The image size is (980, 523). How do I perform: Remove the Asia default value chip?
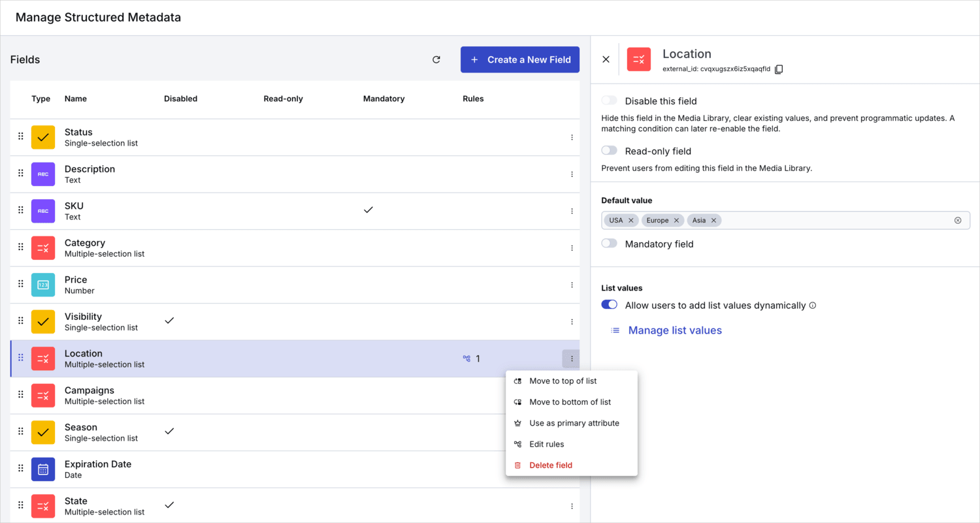(x=713, y=221)
